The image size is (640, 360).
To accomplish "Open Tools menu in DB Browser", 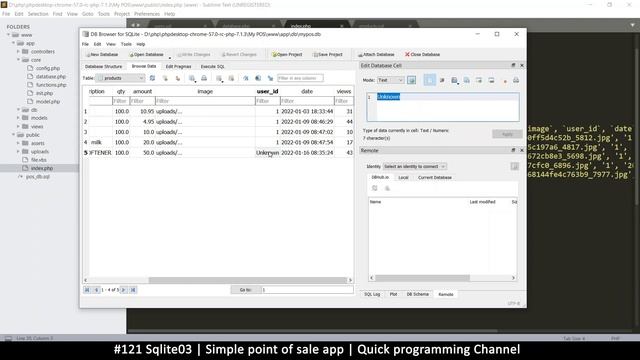I will coord(126,44).
